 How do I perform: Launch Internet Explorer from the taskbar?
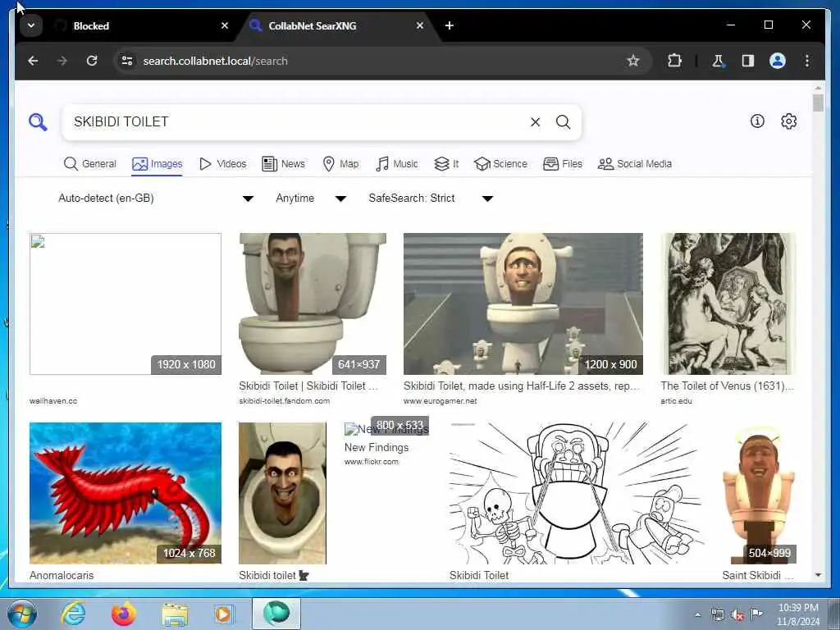click(73, 614)
